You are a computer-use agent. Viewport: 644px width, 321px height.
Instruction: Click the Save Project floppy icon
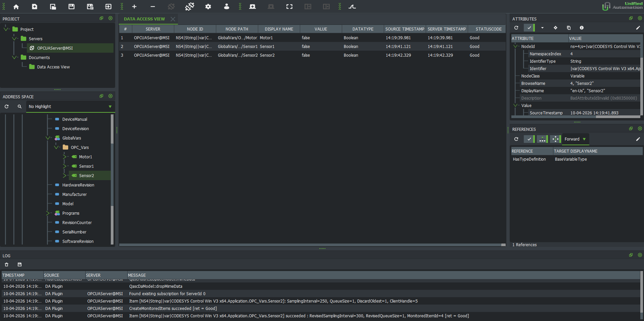[72, 7]
